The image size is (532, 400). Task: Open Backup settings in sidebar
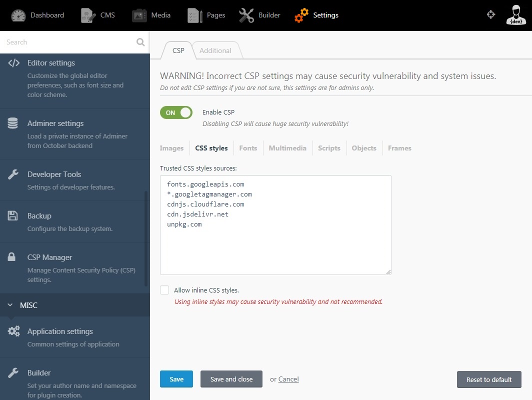(x=75, y=221)
